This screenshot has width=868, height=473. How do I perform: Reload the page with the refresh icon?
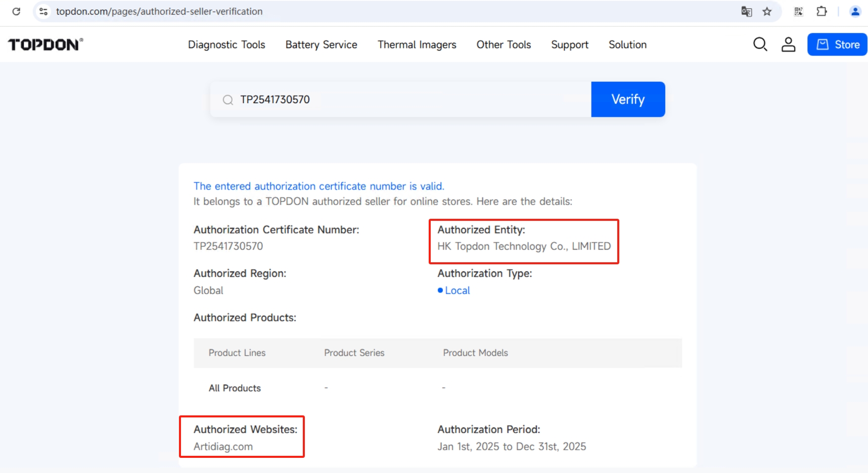point(16,11)
